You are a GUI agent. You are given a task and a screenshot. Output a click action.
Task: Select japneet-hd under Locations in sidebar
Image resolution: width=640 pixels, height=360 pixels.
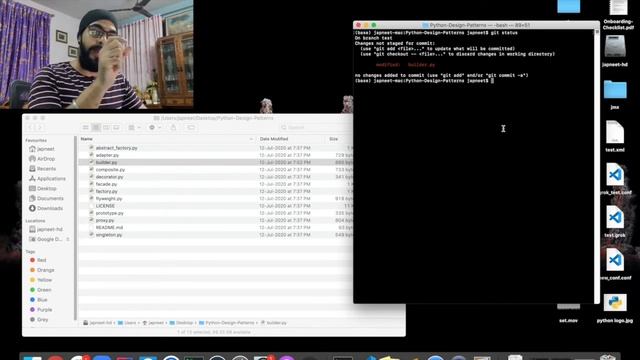[46, 229]
